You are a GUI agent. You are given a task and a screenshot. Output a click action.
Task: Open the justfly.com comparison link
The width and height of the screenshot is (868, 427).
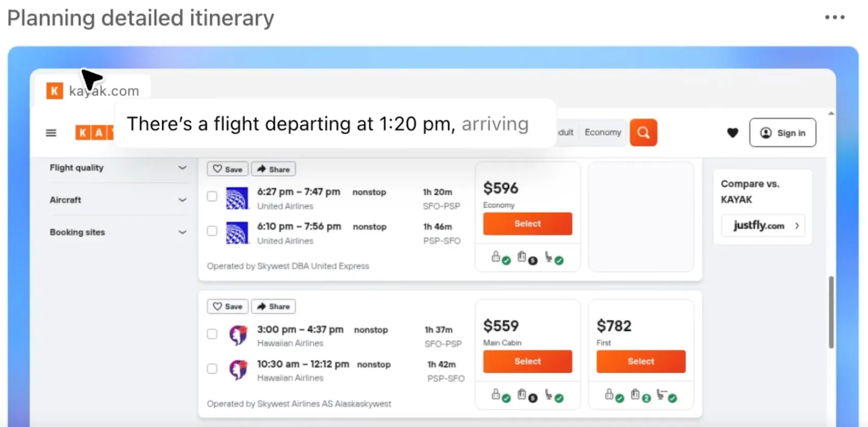763,225
